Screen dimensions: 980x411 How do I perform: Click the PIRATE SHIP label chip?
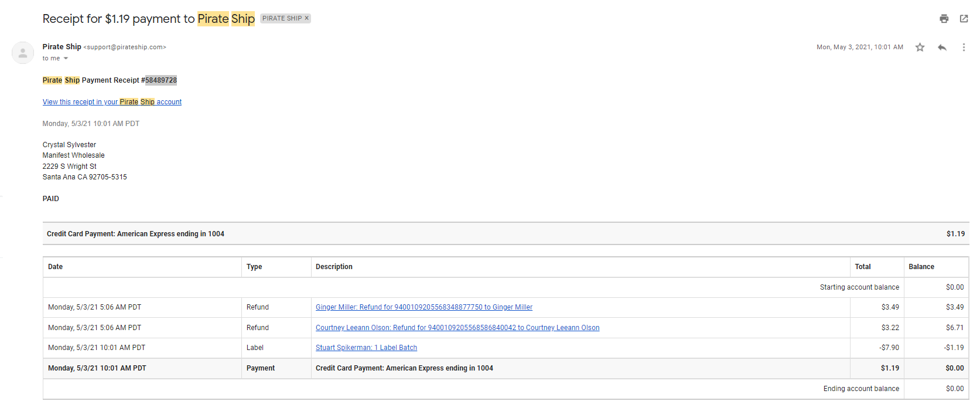[282, 18]
